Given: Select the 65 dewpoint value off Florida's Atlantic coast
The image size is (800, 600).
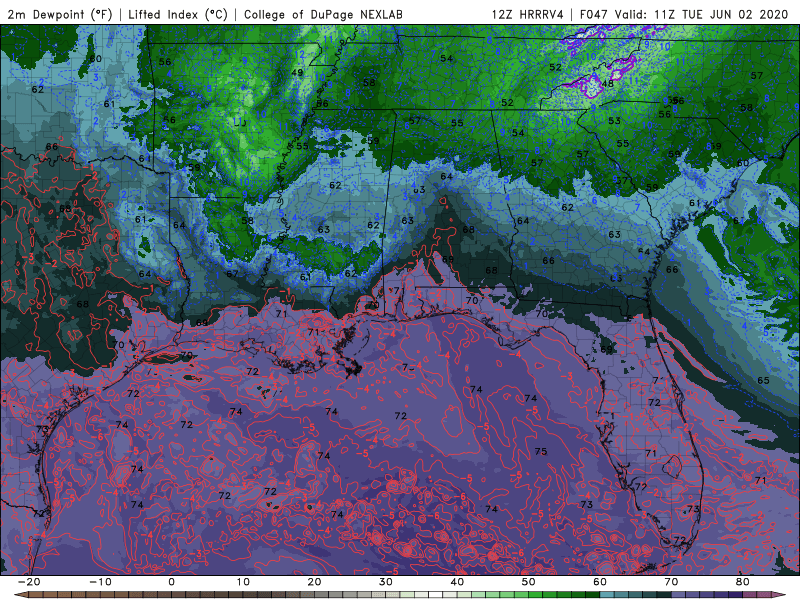Looking at the screenshot, I should [x=763, y=381].
